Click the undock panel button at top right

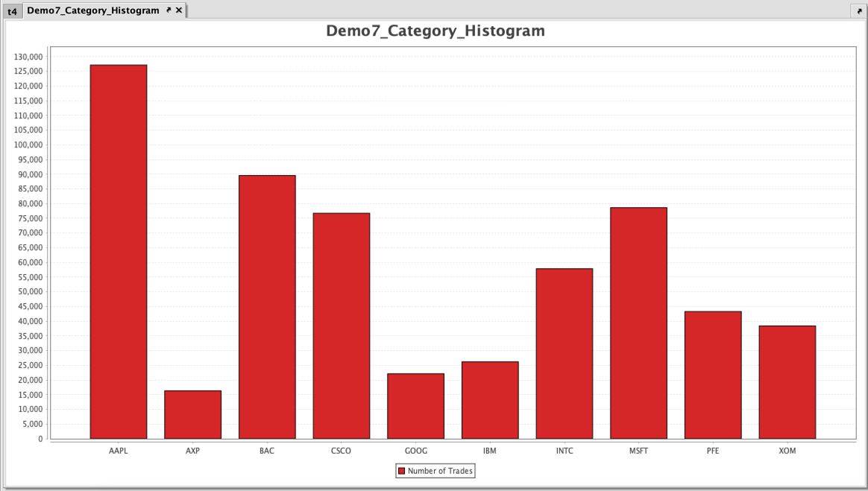click(x=858, y=11)
